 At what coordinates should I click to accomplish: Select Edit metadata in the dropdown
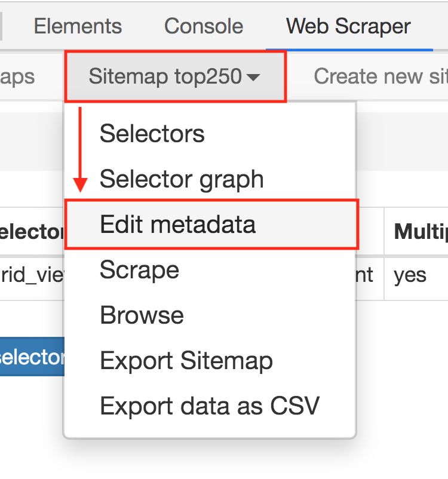177,225
